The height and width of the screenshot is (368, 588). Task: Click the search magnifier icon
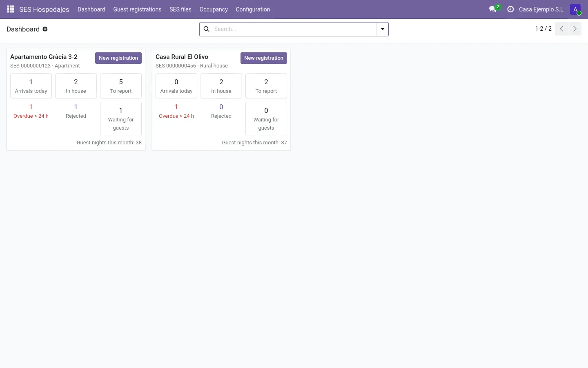[x=207, y=29]
